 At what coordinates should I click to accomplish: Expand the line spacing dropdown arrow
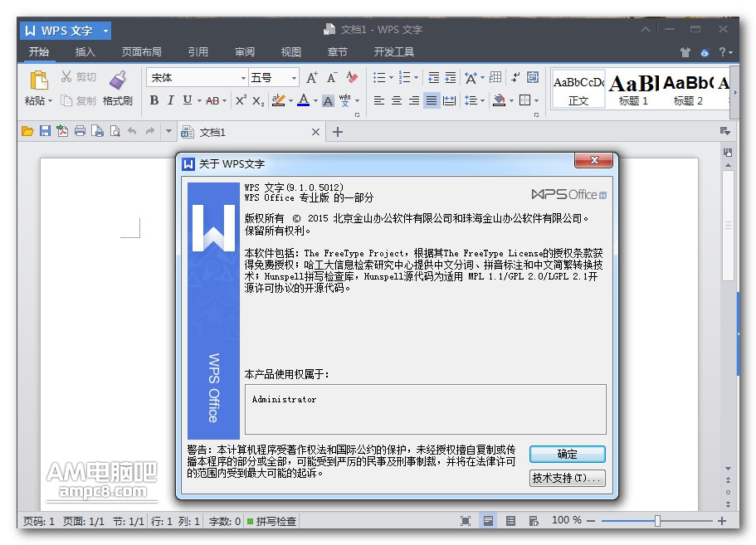[x=482, y=100]
